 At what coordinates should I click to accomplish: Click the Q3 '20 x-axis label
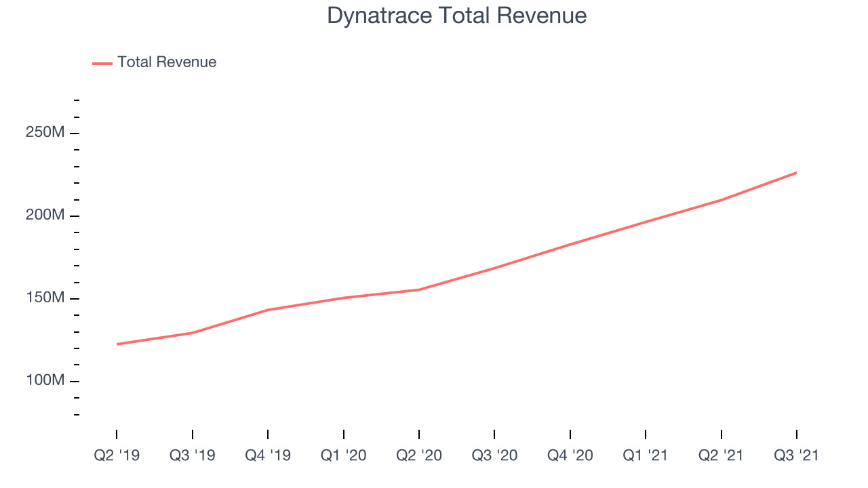(x=494, y=455)
